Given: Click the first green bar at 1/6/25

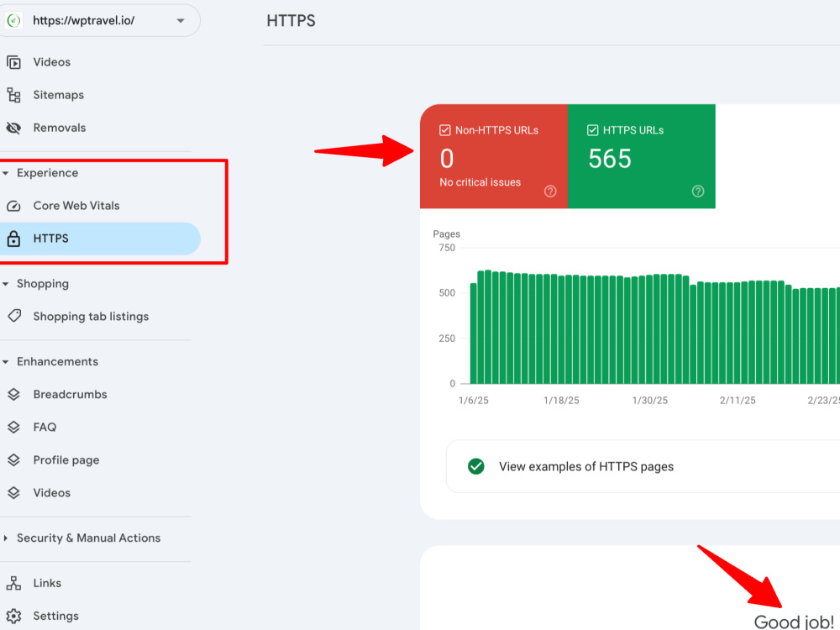Looking at the screenshot, I should click(474, 333).
